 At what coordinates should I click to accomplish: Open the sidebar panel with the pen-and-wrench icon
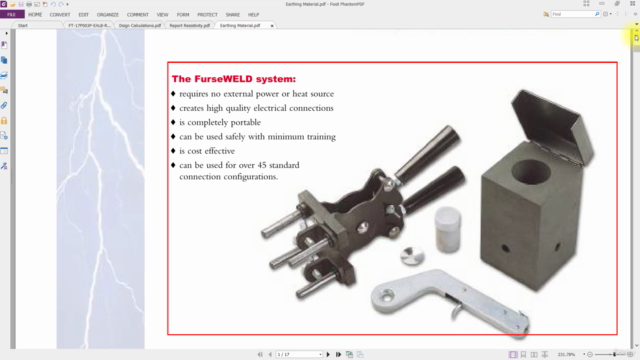click(x=4, y=166)
